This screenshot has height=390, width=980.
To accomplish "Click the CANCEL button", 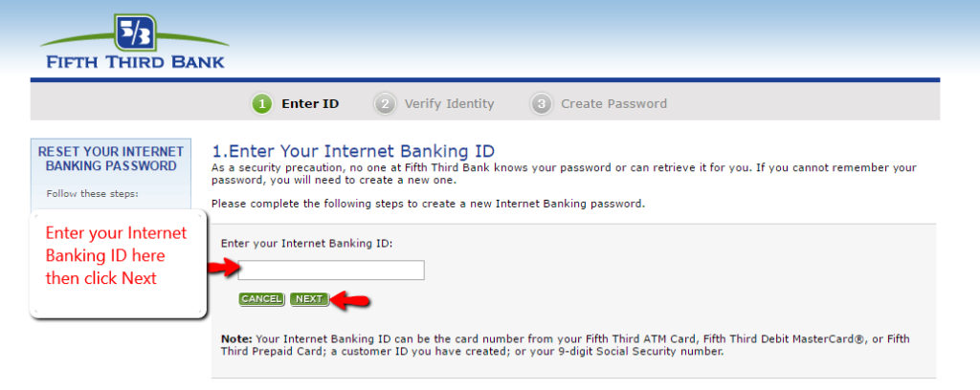I will [261, 299].
